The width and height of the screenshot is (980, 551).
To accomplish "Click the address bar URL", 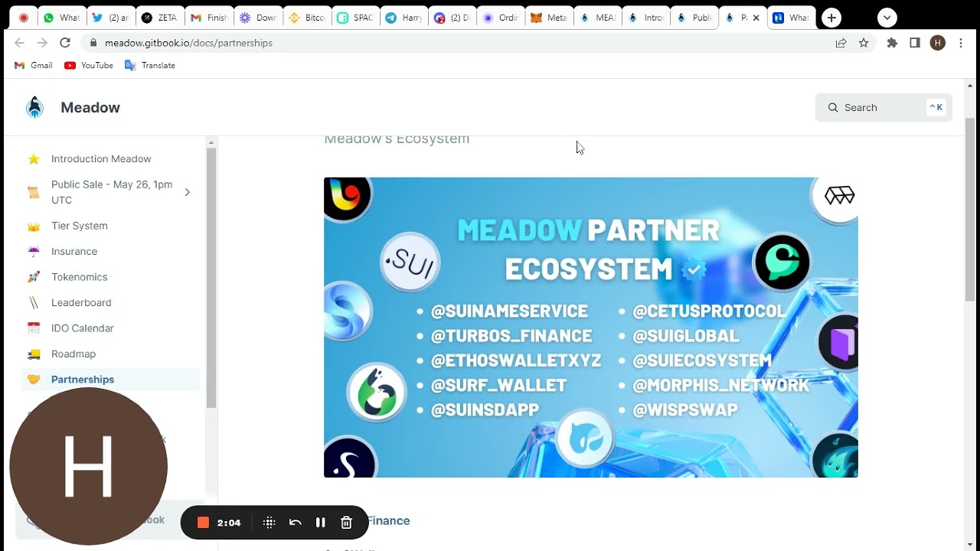I will click(x=188, y=43).
